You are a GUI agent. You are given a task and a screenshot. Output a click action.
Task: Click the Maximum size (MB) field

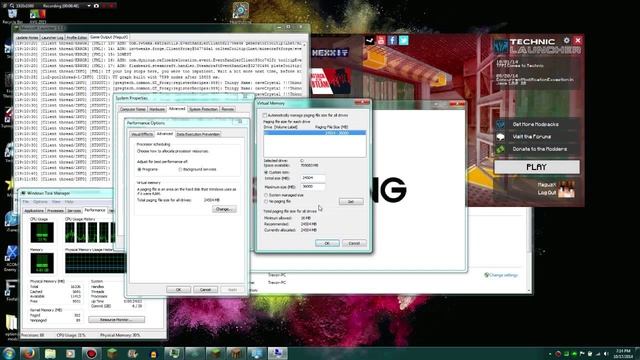pyautogui.click(x=313, y=187)
